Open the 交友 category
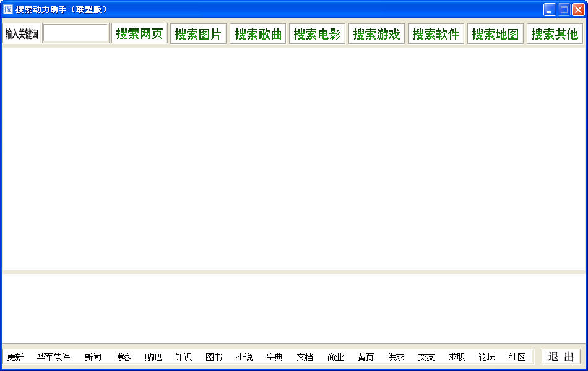This screenshot has height=371, width=588. pos(426,357)
